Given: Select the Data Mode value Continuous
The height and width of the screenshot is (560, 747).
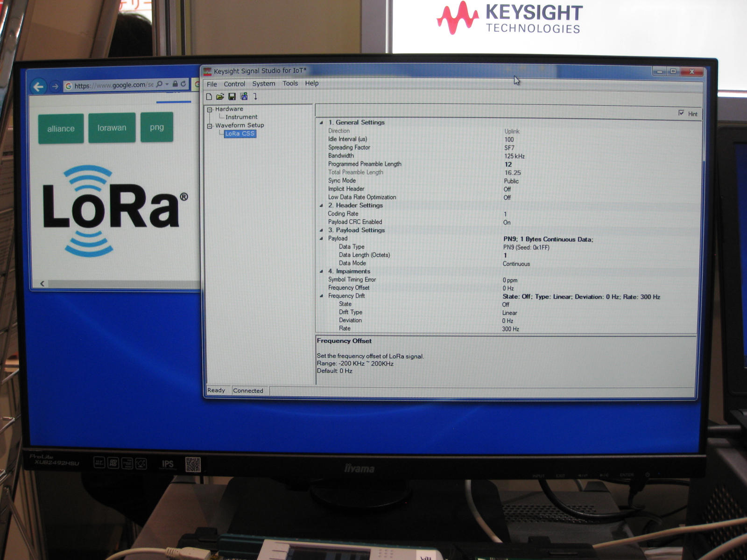Looking at the screenshot, I should 516,264.
